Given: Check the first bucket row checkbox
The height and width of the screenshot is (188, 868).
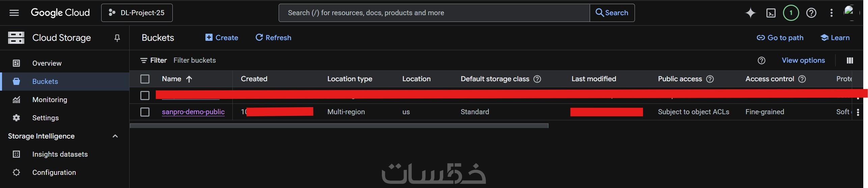Looking at the screenshot, I should pos(145,96).
